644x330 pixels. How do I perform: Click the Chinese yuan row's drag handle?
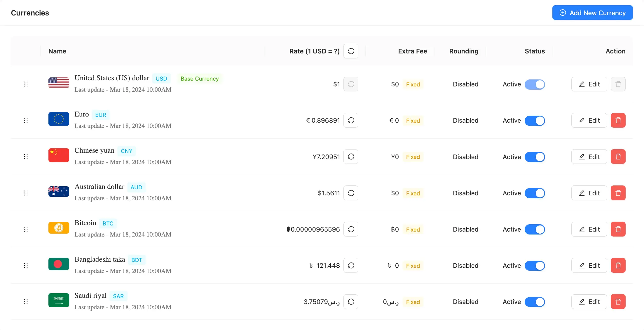[x=26, y=157]
